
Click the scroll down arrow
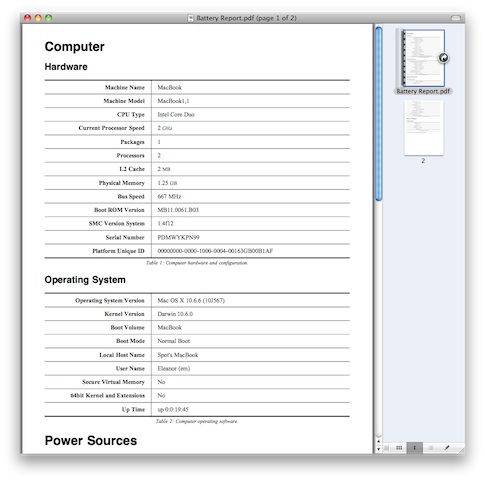[x=378, y=449]
